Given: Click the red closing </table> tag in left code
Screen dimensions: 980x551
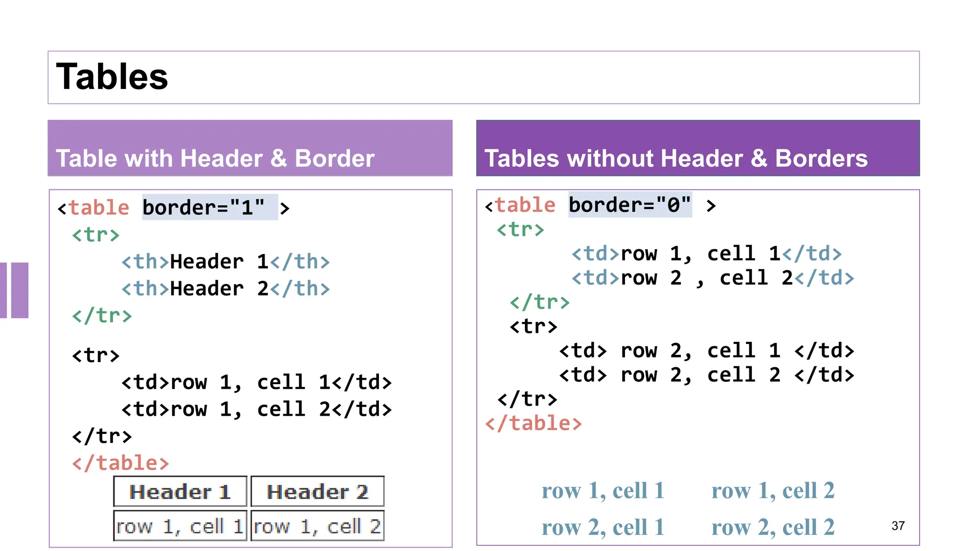Looking at the screenshot, I should [x=121, y=463].
